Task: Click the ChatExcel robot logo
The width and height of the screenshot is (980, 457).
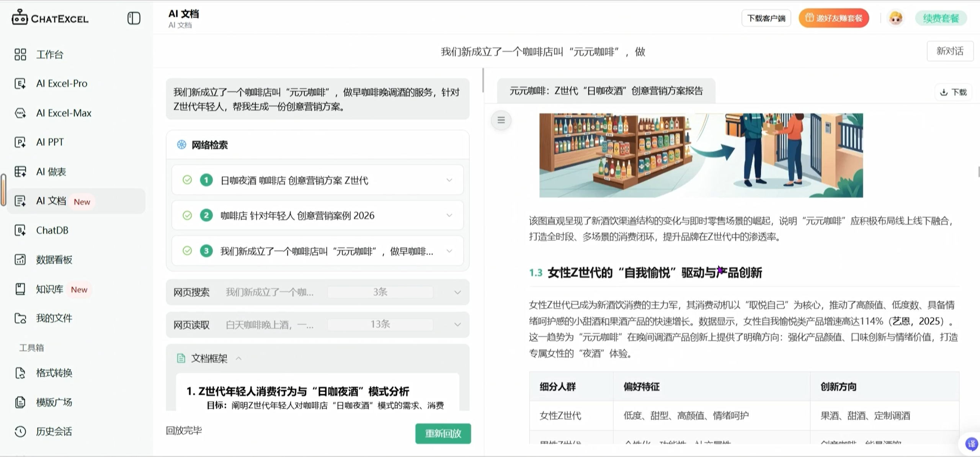Action: (20, 18)
